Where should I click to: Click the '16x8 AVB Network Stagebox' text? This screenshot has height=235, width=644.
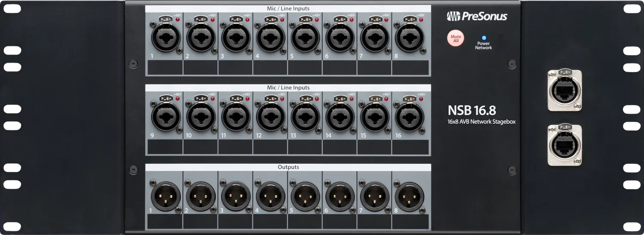click(x=481, y=122)
